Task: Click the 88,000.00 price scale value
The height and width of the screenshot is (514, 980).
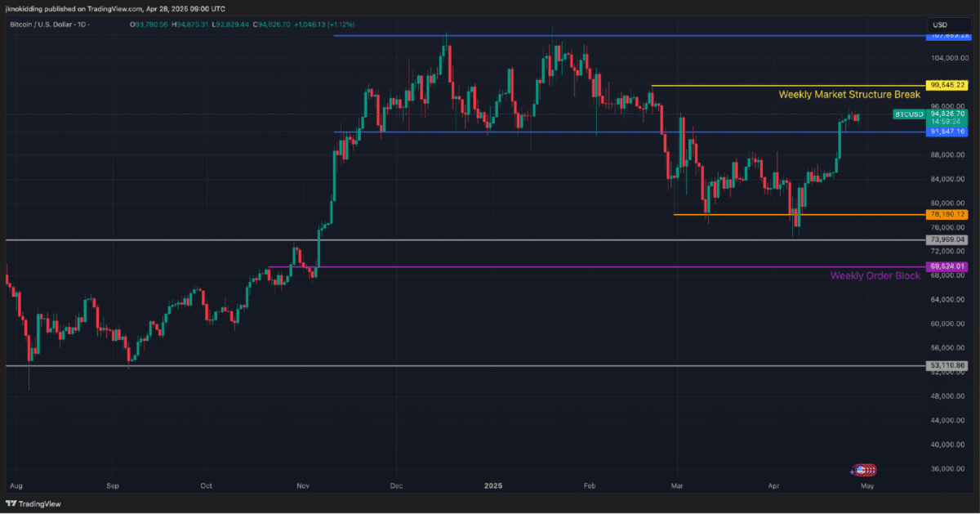Action: (947, 155)
